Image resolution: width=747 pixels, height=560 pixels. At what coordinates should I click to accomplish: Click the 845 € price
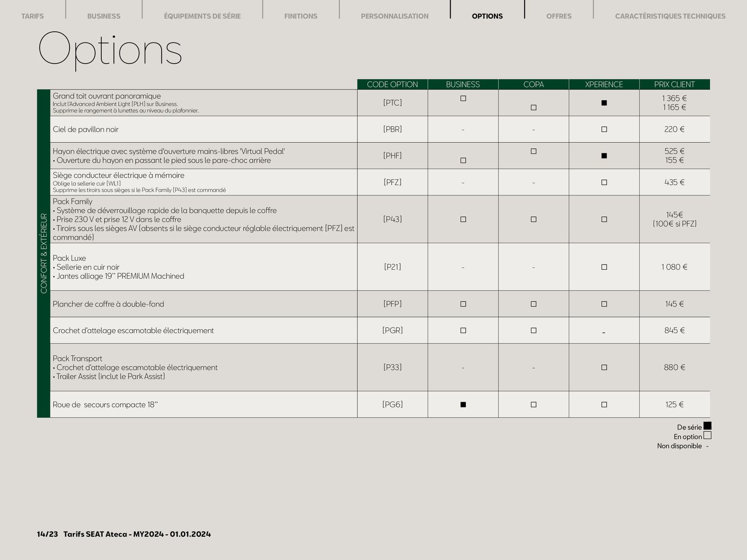click(x=675, y=330)
